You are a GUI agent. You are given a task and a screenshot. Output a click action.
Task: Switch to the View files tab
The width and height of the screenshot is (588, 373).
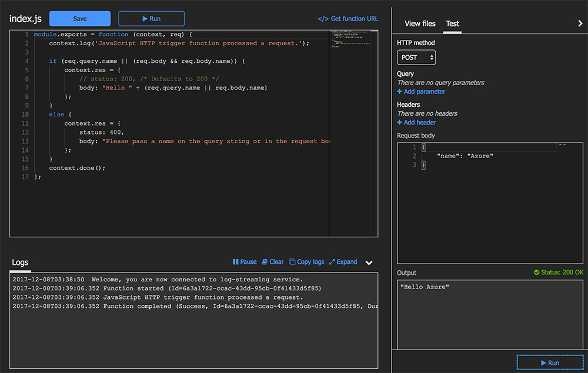pyautogui.click(x=420, y=23)
